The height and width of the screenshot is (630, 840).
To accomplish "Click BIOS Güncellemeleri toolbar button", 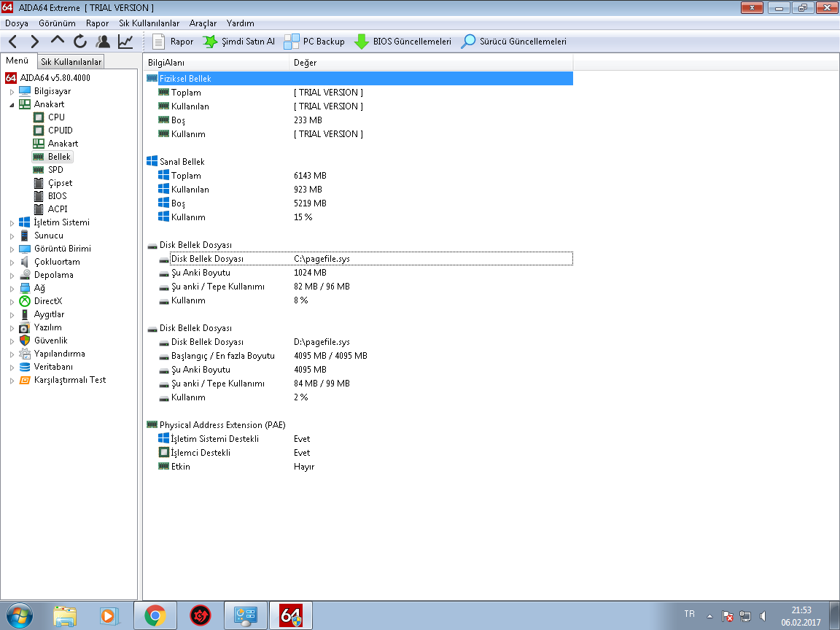I will click(402, 42).
